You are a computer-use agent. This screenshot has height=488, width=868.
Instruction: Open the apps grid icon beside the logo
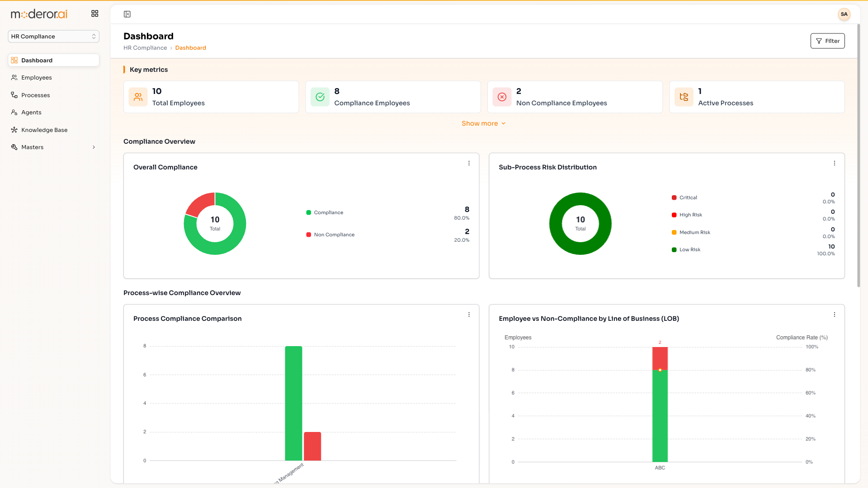point(94,14)
